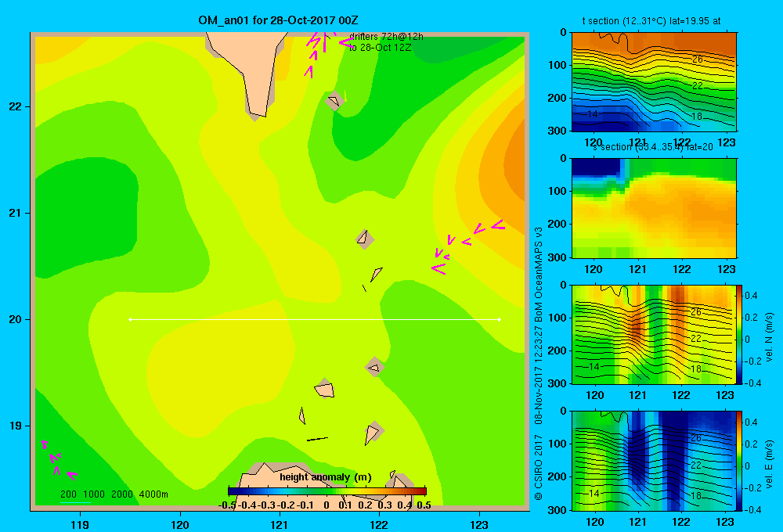The image size is (783, 532).
Task: Click the map title "OM_an01 for 28-Oct-2017 00Z"
Action: coord(278,20)
